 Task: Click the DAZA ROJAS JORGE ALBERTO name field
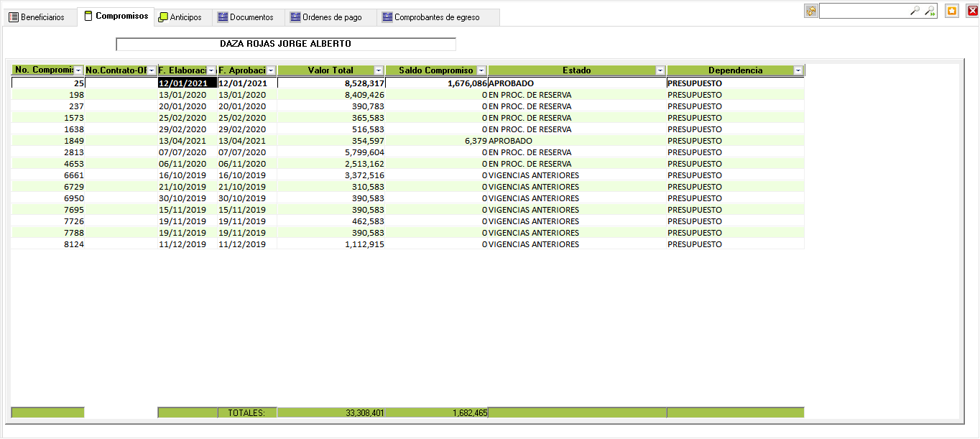tap(285, 44)
